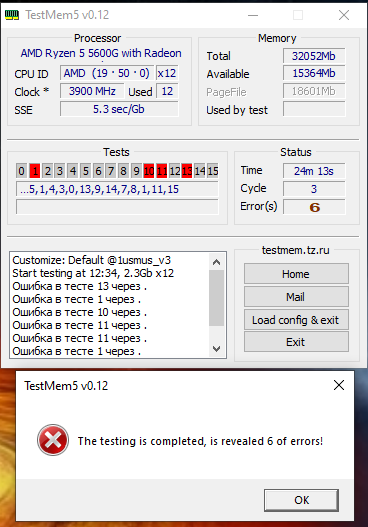Click log line 'Customize: Default @1usmus_v3'
368x527 pixels.
click(92, 260)
